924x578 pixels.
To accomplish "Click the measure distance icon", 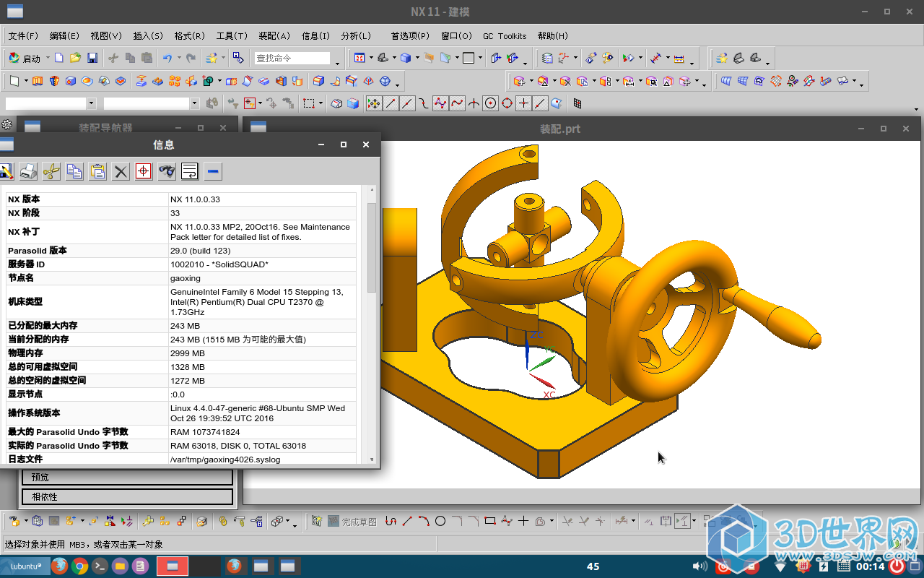I will (679, 58).
